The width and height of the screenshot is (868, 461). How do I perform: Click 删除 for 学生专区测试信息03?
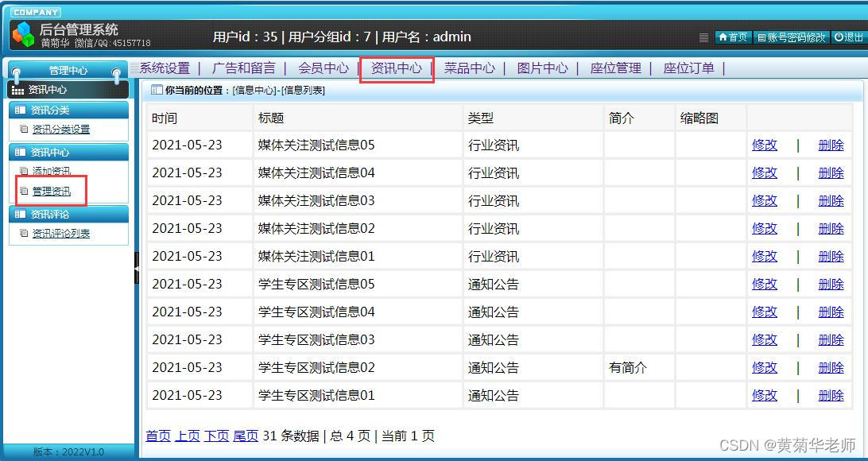pos(831,339)
